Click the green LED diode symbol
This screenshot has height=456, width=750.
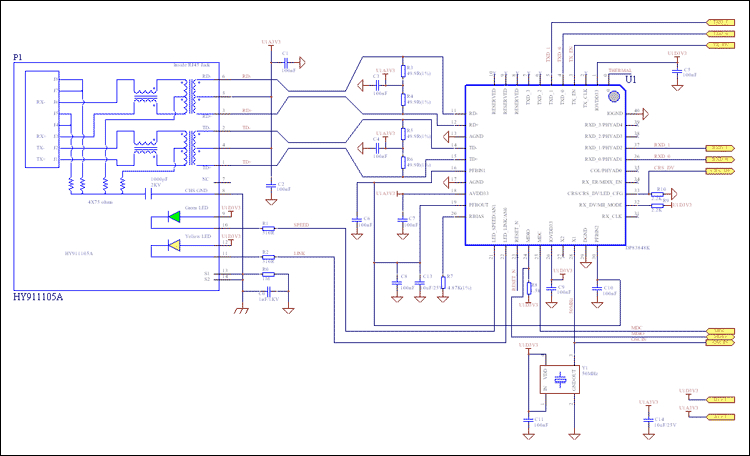[176, 216]
